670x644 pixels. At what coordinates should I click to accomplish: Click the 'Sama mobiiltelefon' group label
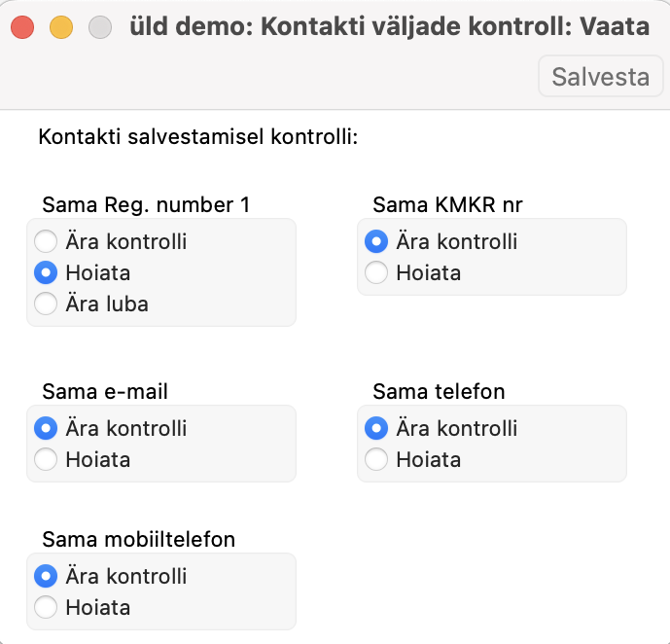pyautogui.click(x=139, y=539)
